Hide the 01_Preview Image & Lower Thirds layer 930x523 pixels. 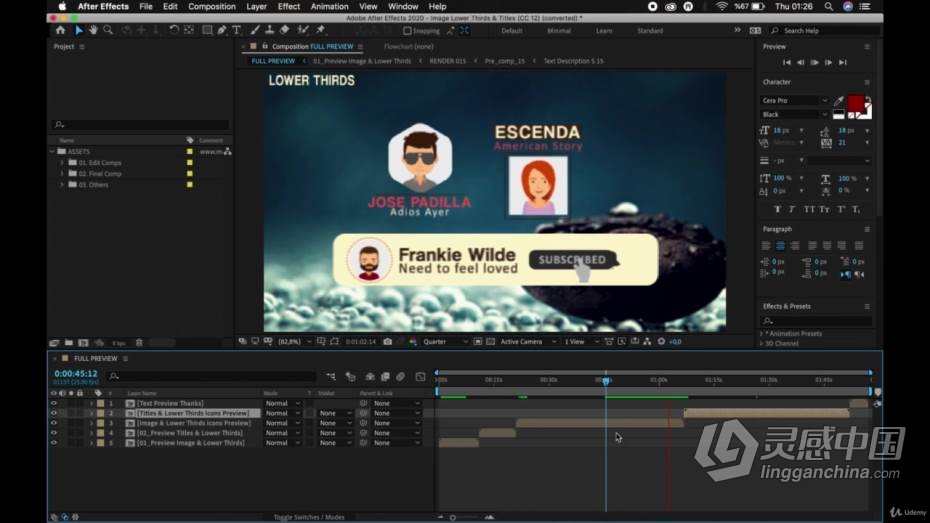tap(53, 443)
